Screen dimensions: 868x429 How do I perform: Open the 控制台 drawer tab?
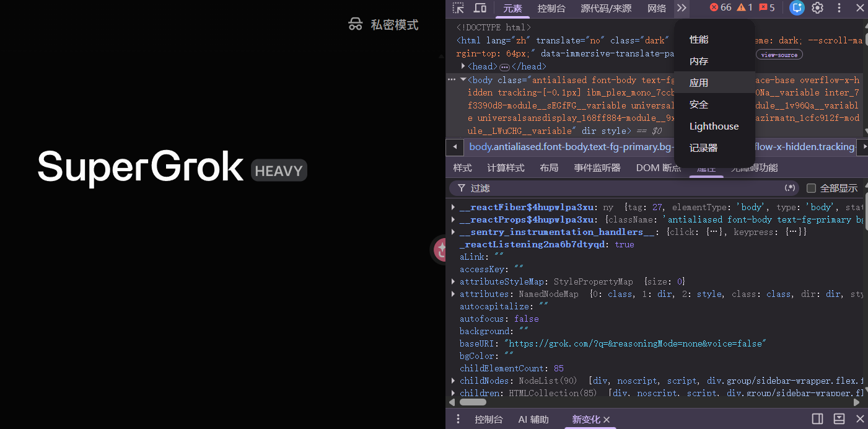[x=489, y=420]
